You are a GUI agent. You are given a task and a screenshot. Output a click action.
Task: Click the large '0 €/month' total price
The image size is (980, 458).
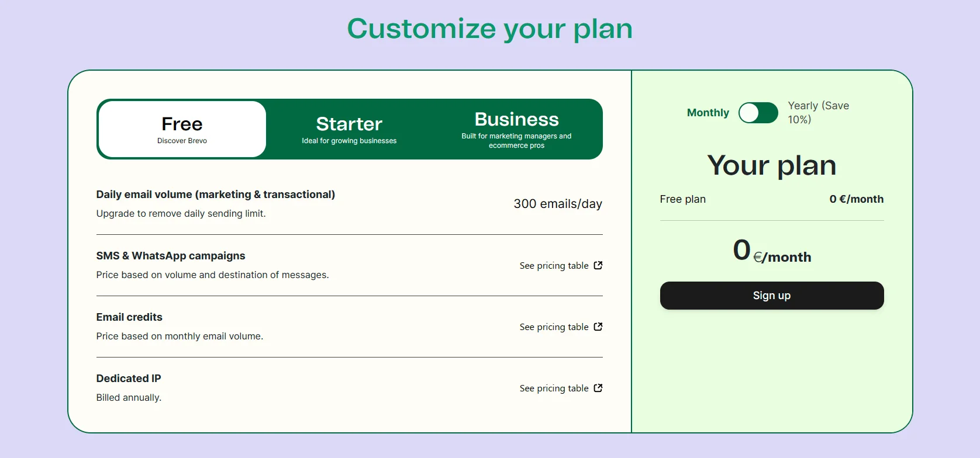(771, 252)
